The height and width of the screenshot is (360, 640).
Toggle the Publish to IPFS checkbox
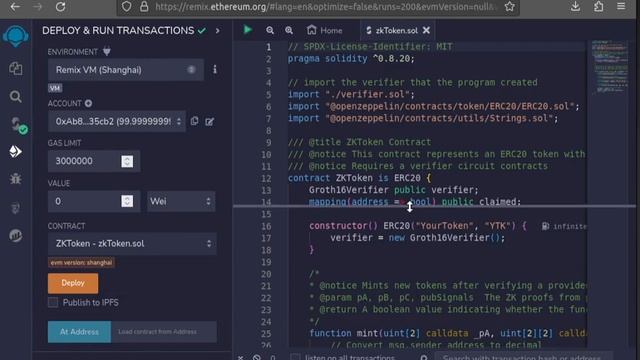(x=53, y=302)
